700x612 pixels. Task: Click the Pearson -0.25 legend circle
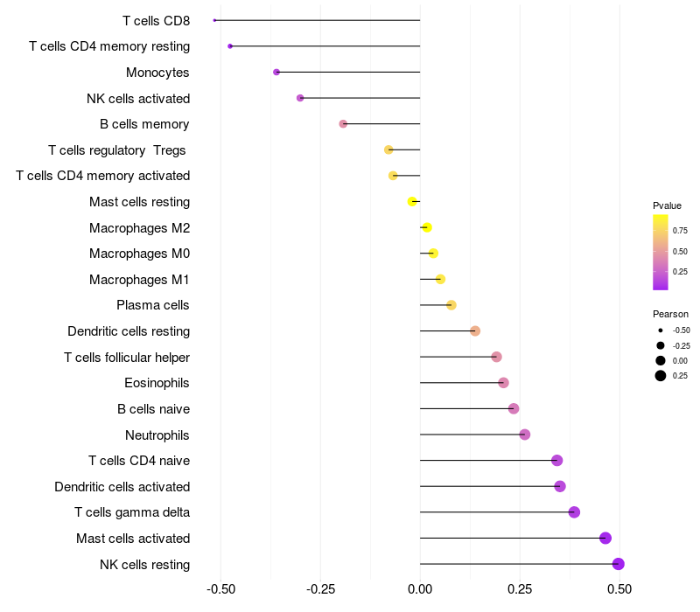click(661, 345)
